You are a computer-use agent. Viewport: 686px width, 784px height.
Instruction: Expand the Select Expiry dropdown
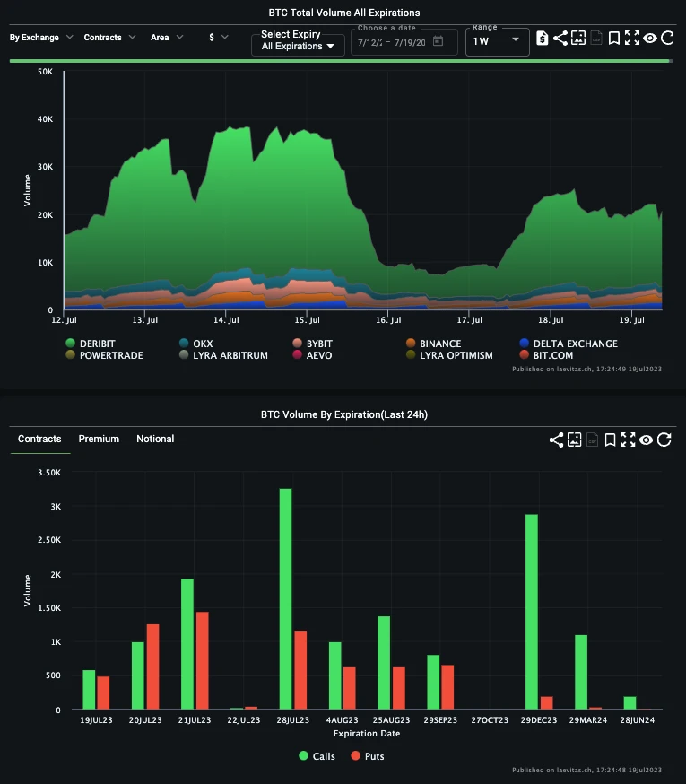298,41
